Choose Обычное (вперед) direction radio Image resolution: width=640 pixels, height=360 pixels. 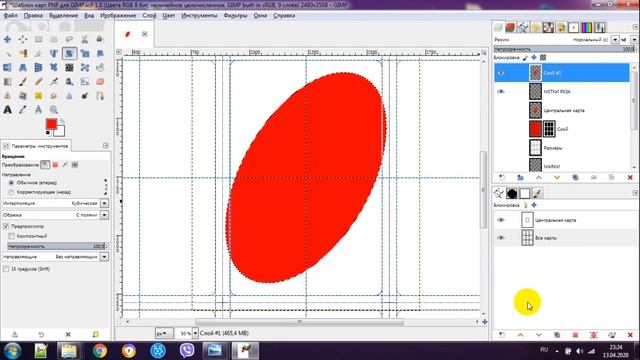pos(11,183)
